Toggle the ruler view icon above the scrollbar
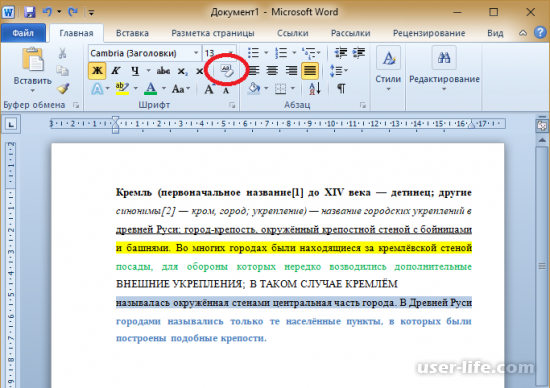The height and width of the screenshot is (388, 550). pos(542,126)
